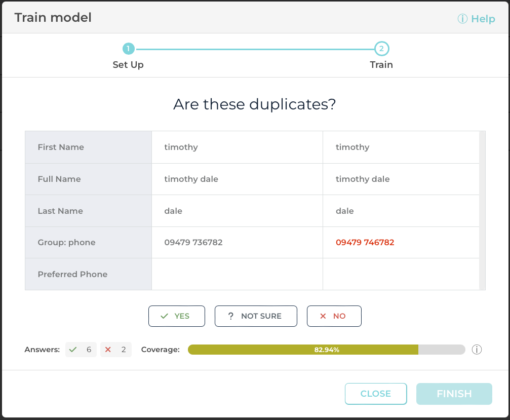Click the Help info circle icon
This screenshot has height=420, width=510.
click(x=462, y=19)
